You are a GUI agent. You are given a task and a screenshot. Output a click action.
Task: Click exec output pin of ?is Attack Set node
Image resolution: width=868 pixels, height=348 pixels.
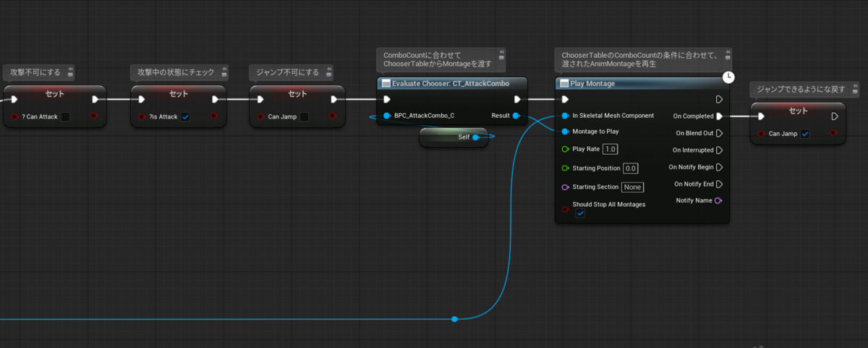click(216, 99)
